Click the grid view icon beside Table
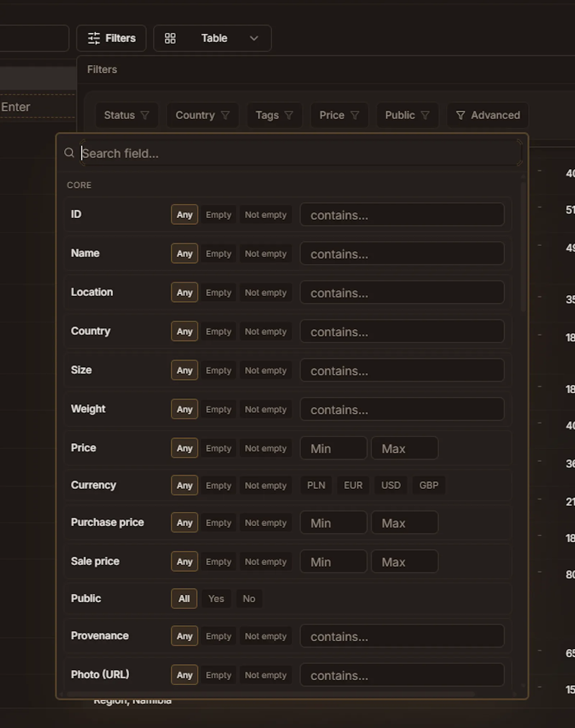This screenshot has width=575, height=728. pos(170,38)
